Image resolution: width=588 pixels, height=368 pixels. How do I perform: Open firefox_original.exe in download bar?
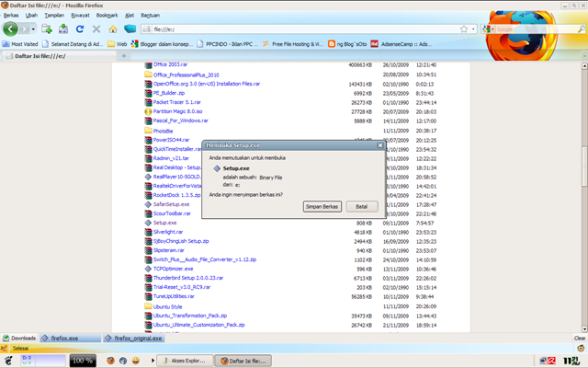tap(134, 338)
